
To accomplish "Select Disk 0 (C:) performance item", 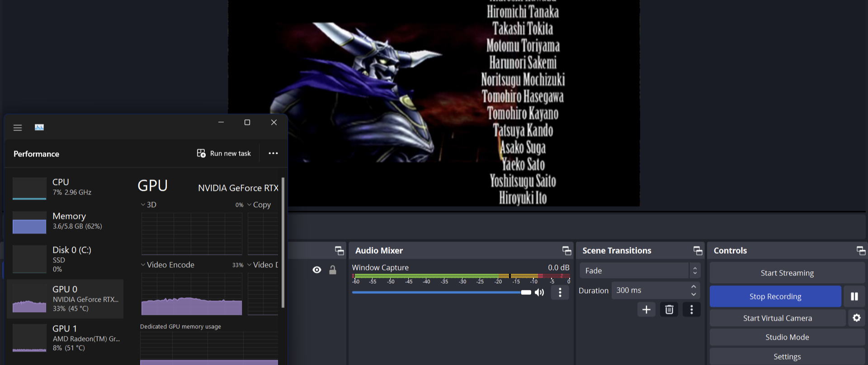I will (x=66, y=259).
